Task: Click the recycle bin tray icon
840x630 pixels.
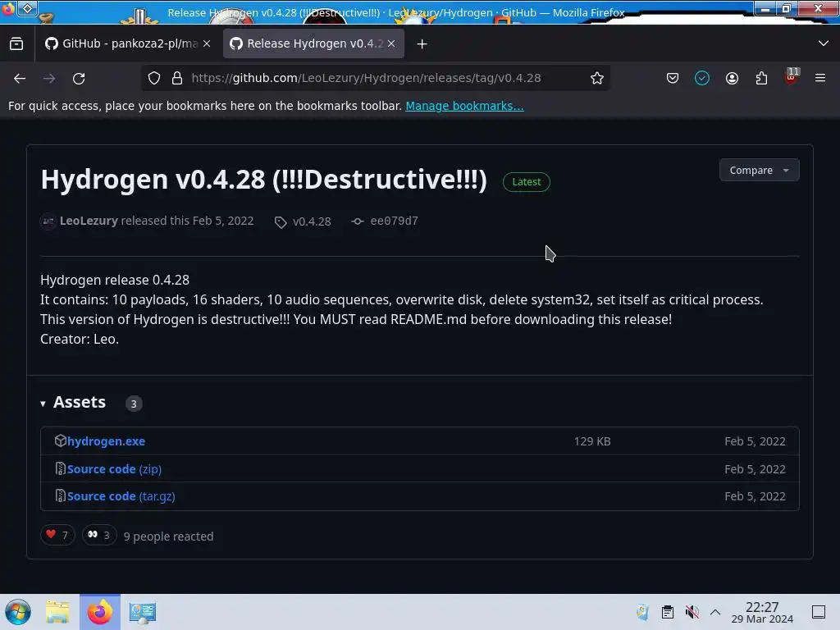Action: 642,612
